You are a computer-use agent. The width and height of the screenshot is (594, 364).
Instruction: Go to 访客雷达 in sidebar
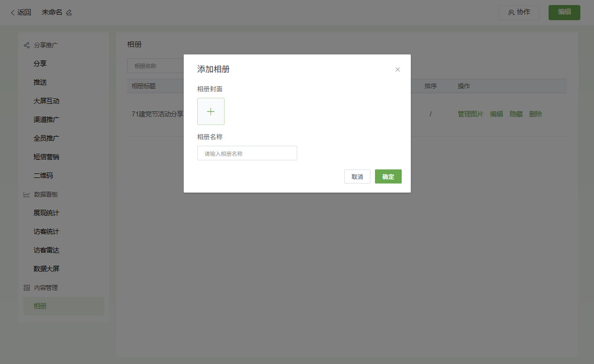46,250
